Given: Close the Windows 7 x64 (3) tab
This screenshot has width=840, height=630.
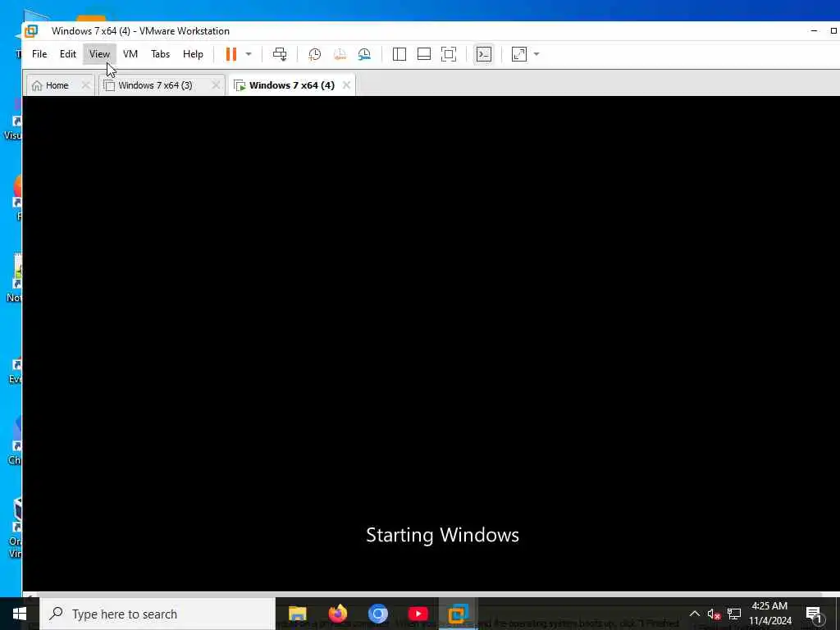Looking at the screenshot, I should coord(216,85).
